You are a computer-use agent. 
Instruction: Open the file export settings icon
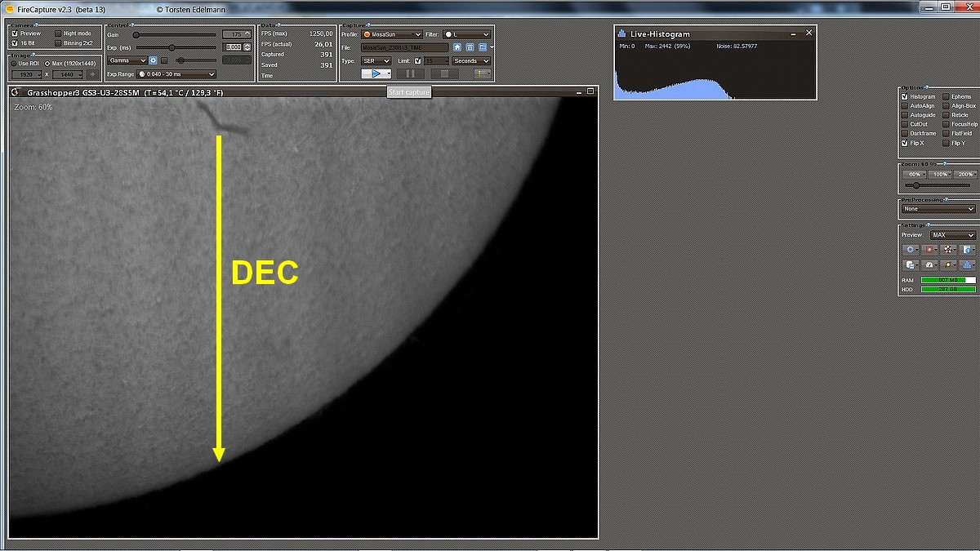[x=911, y=265]
